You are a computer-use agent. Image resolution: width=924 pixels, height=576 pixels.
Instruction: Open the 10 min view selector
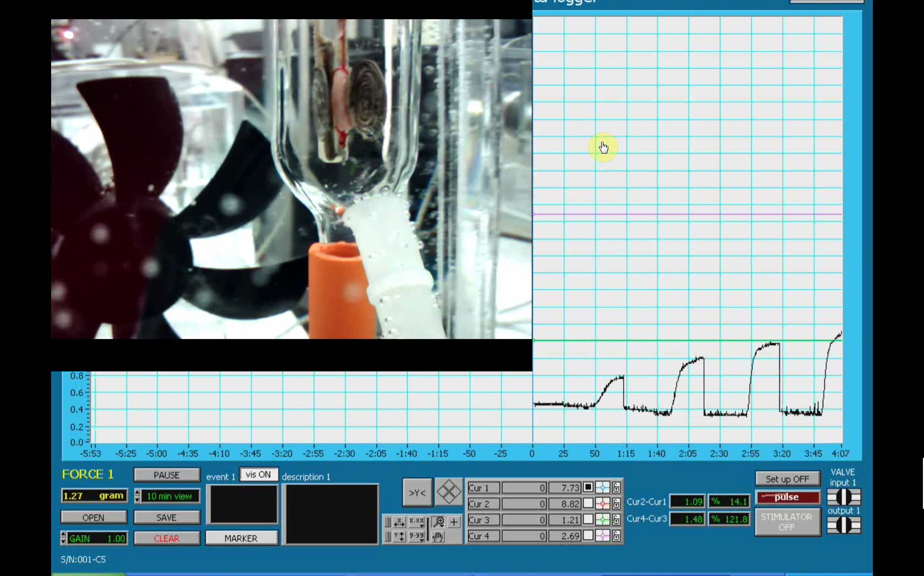click(x=169, y=496)
